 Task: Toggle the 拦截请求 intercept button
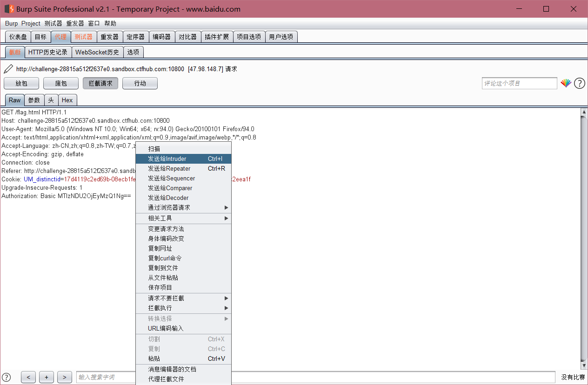[x=100, y=83]
